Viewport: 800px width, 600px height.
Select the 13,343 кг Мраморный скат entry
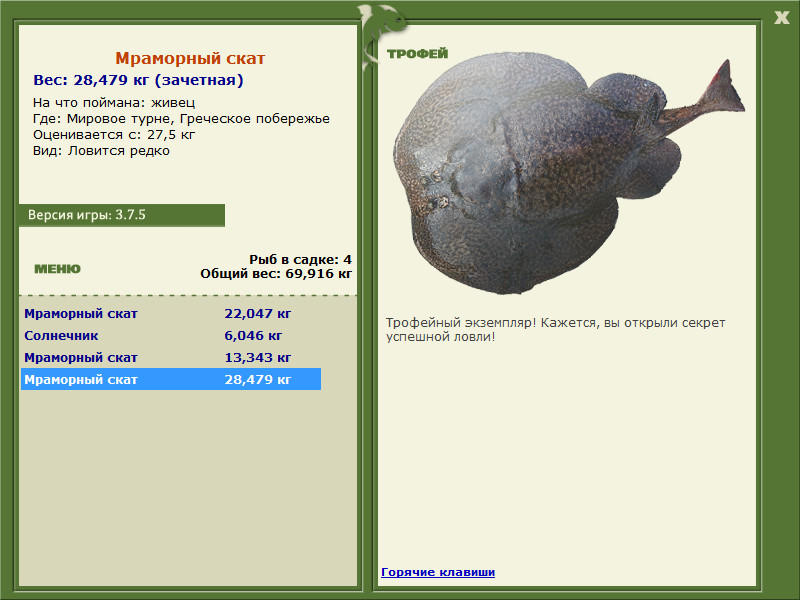point(171,357)
